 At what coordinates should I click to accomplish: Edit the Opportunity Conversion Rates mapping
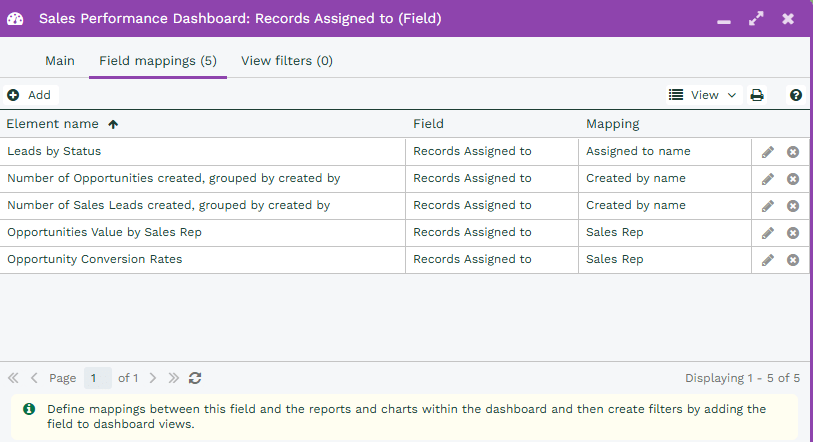(767, 260)
